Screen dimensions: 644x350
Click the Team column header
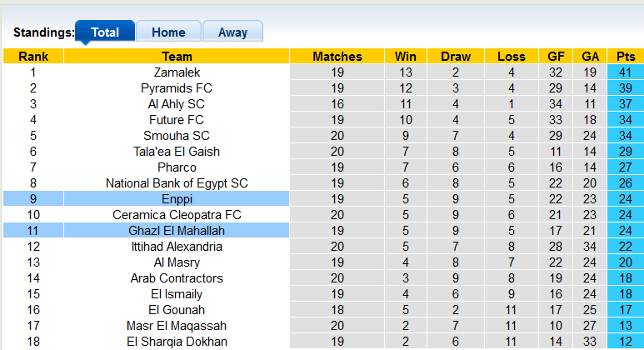pyautogui.click(x=177, y=57)
